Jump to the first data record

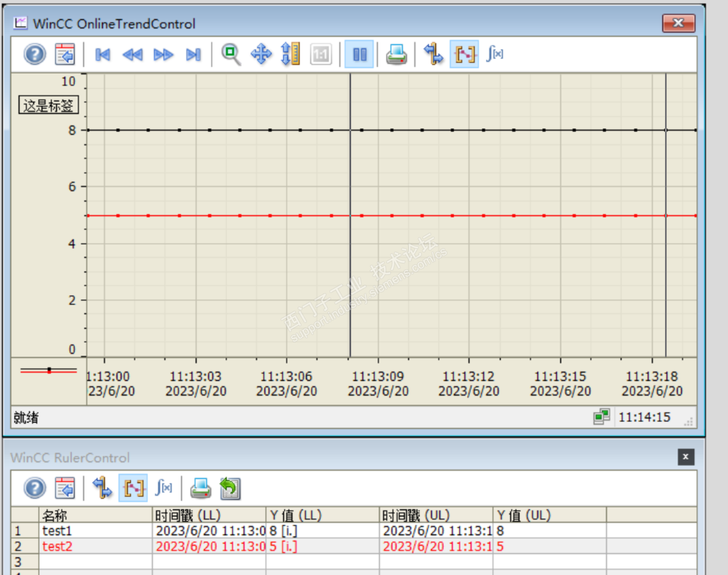[x=103, y=55]
